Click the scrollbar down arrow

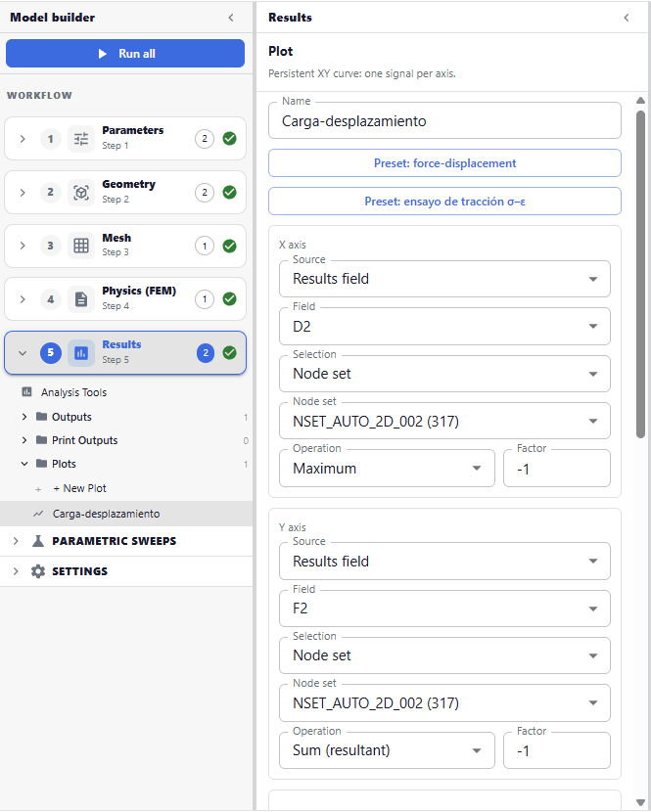click(x=640, y=802)
